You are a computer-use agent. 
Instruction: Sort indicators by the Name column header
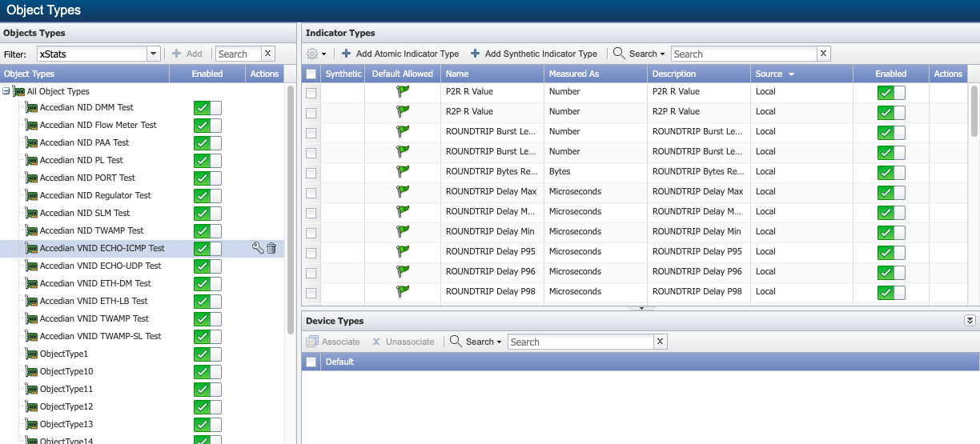[492, 74]
